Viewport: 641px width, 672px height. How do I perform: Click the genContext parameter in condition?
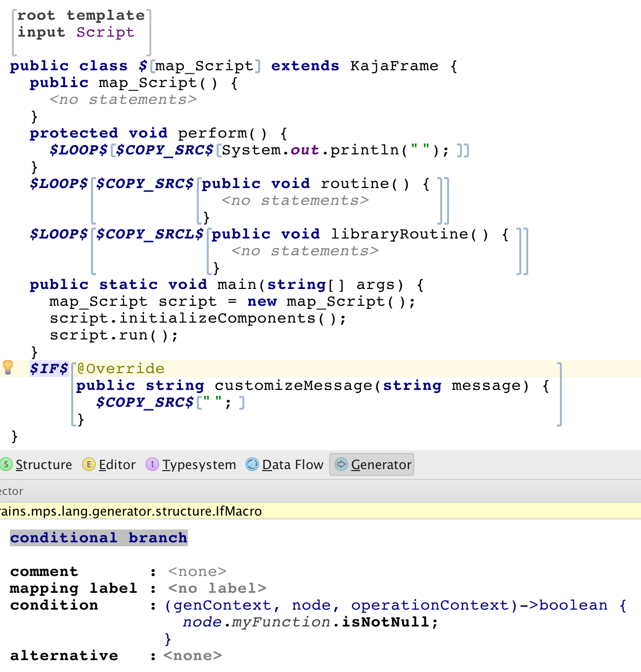[222, 605]
